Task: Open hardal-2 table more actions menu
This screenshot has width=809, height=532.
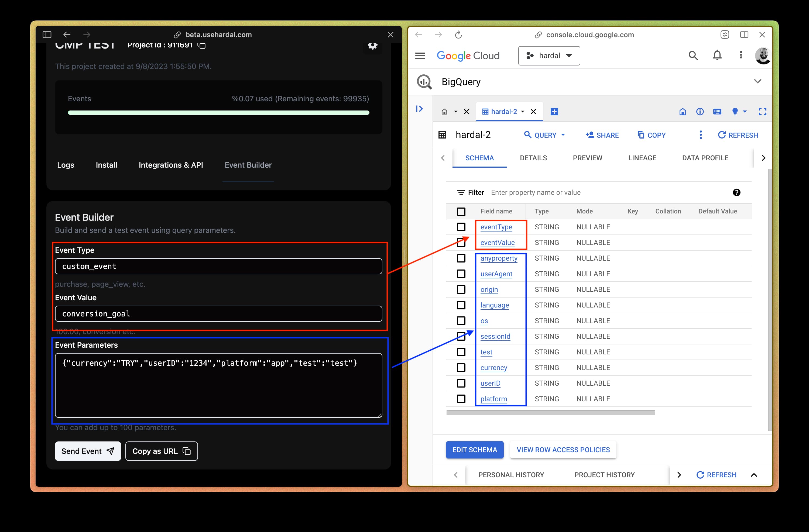Action: pyautogui.click(x=701, y=135)
